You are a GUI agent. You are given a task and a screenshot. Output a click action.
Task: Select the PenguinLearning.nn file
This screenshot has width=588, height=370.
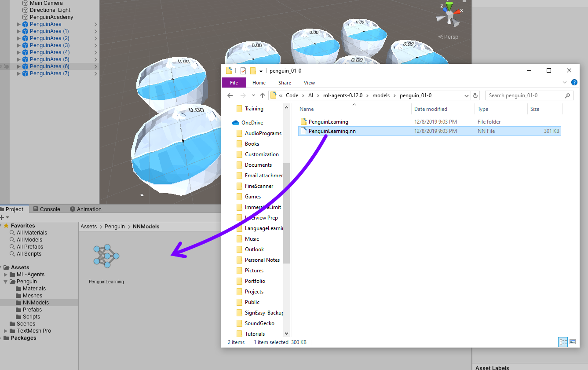(429, 131)
